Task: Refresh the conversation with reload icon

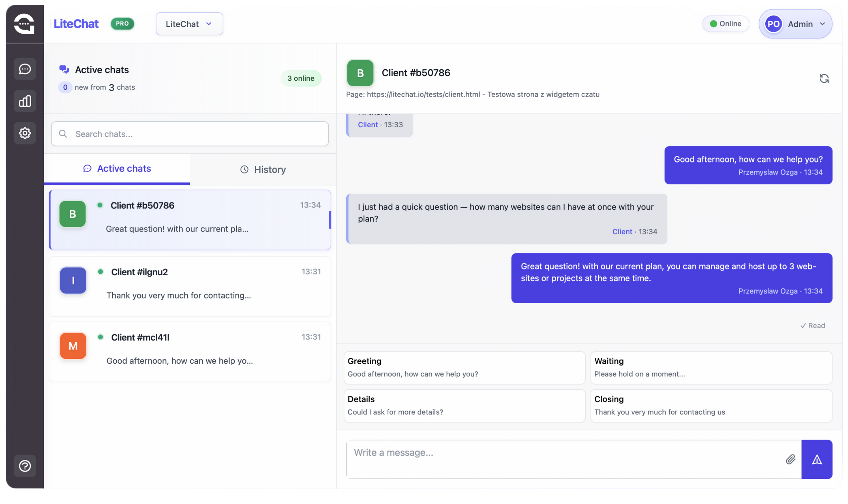Action: point(824,78)
